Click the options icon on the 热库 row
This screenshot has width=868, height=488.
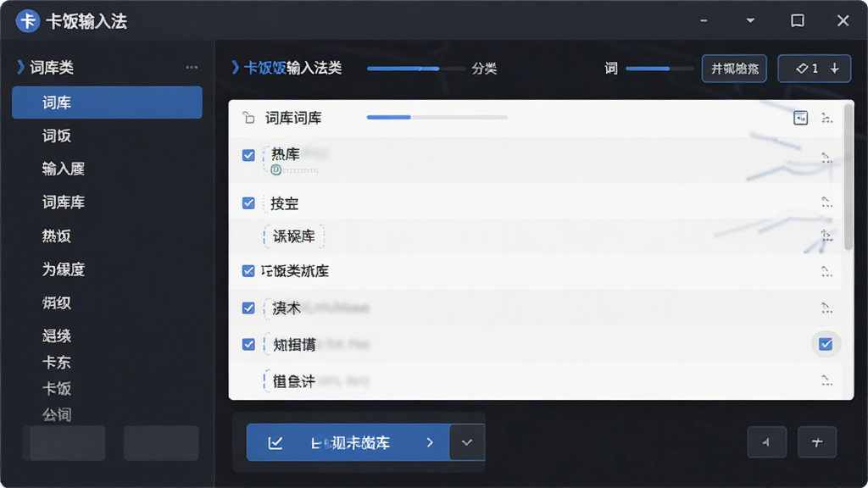[826, 158]
